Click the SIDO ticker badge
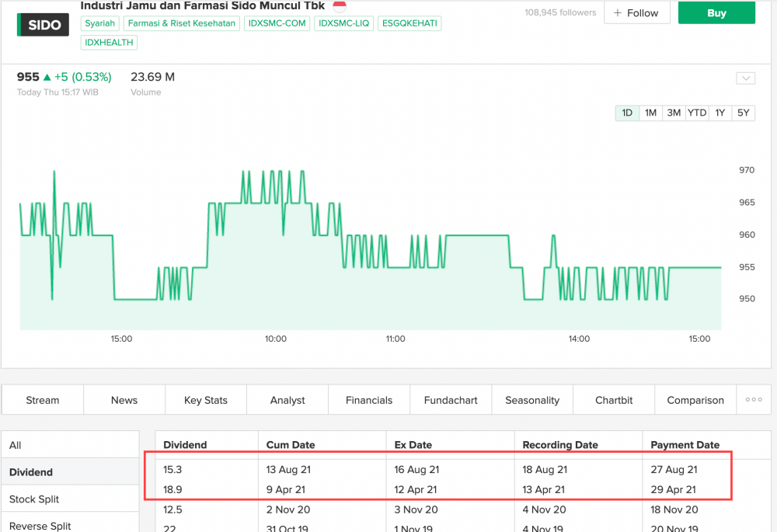The image size is (777, 532). pyautogui.click(x=43, y=25)
